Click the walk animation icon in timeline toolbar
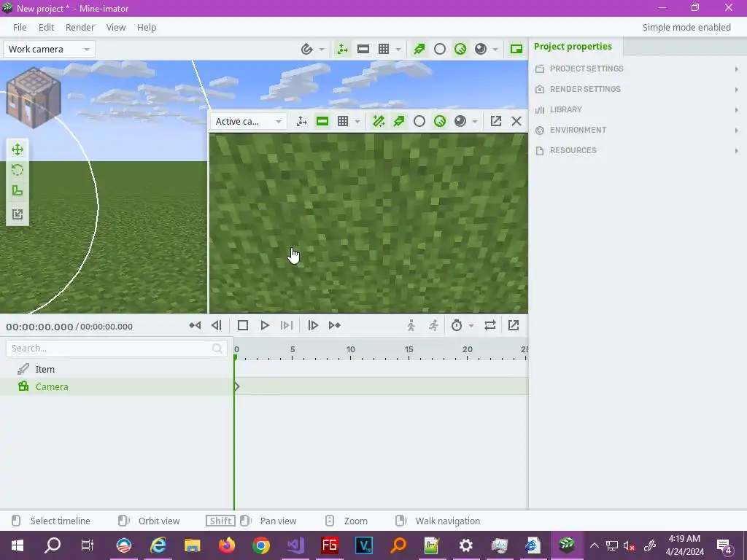Viewport: 747px width, 560px height. pyautogui.click(x=411, y=325)
